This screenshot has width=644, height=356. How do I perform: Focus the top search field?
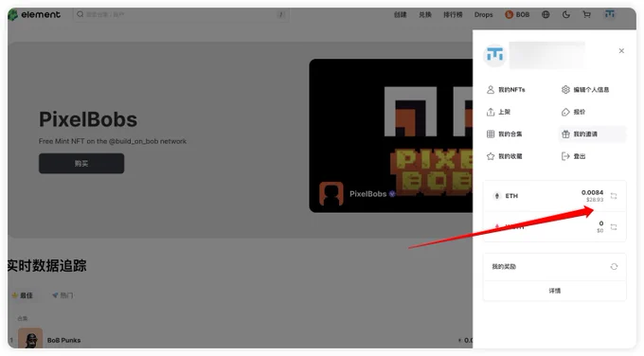coord(181,15)
